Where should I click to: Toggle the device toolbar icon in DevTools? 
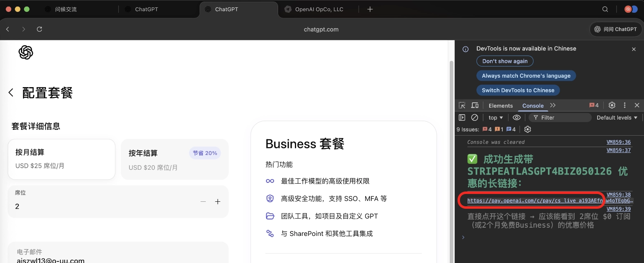tap(475, 106)
